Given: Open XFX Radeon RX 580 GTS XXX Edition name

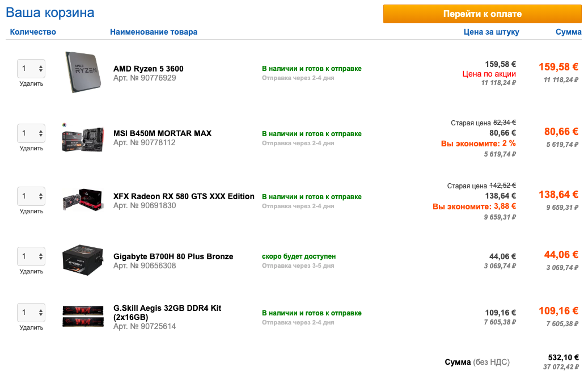Looking at the screenshot, I should coord(184,196).
